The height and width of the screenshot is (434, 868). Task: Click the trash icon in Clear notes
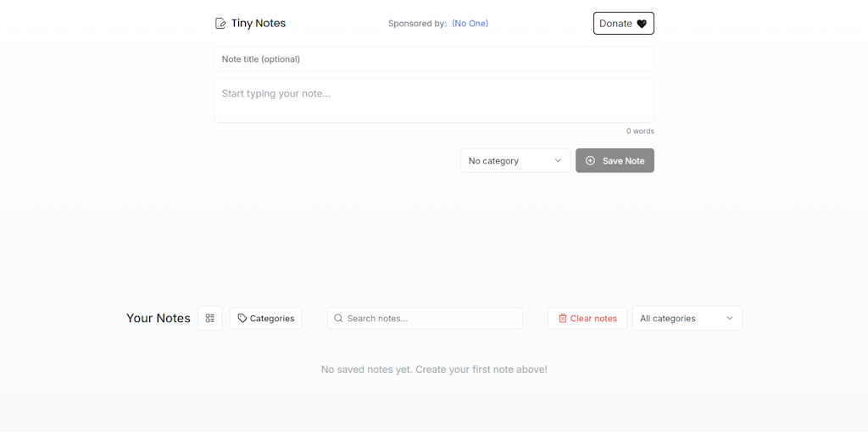tap(563, 319)
